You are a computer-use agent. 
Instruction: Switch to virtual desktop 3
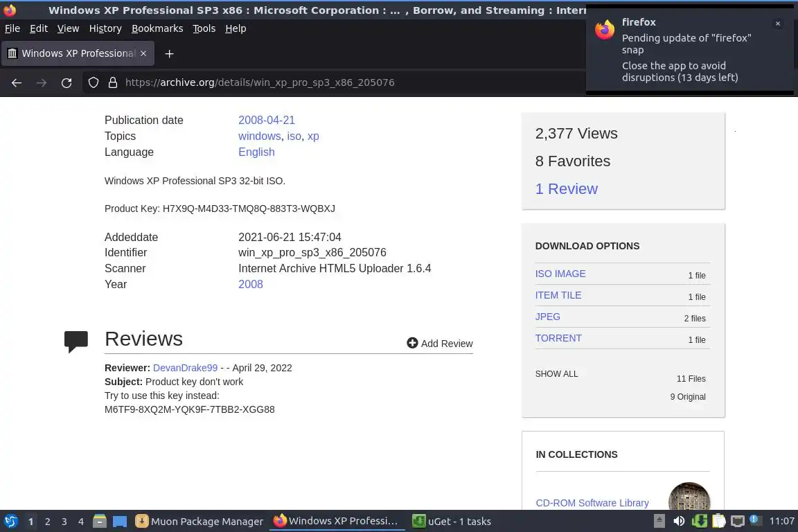pyautogui.click(x=64, y=522)
